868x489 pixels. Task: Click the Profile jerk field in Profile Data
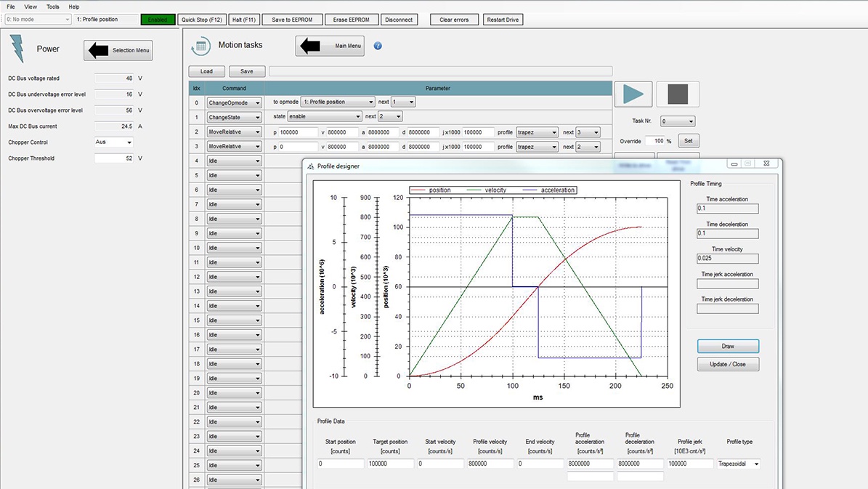point(690,464)
